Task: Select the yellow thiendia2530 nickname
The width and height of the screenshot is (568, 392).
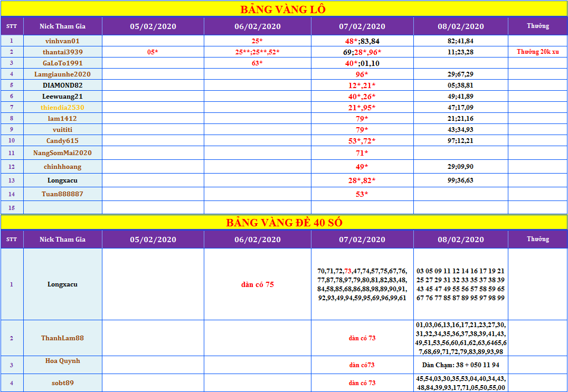Action: (x=62, y=107)
